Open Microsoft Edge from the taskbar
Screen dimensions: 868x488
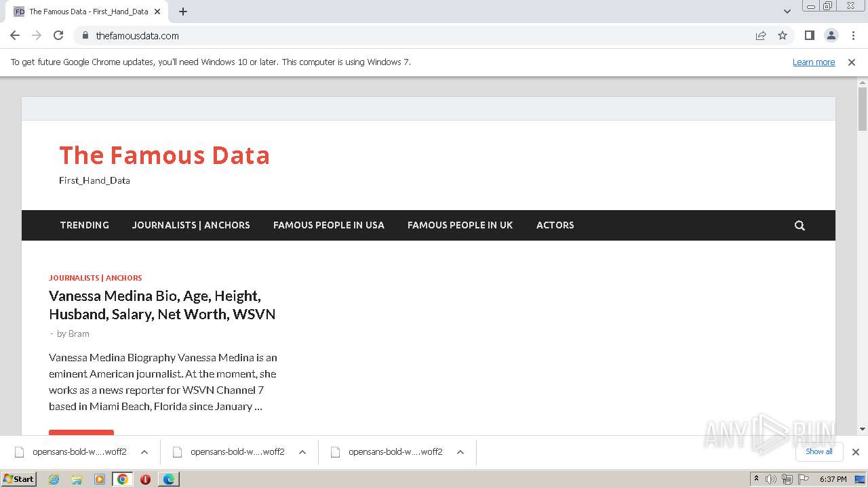168,479
